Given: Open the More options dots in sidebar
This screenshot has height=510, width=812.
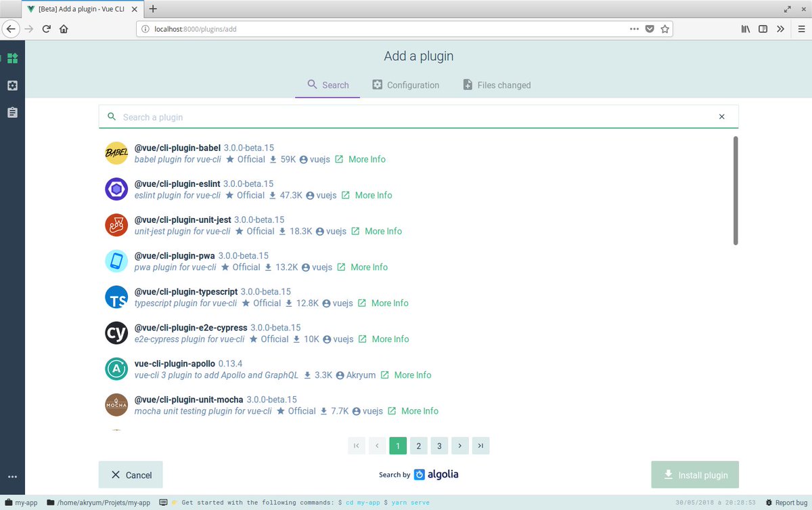Looking at the screenshot, I should point(12,477).
